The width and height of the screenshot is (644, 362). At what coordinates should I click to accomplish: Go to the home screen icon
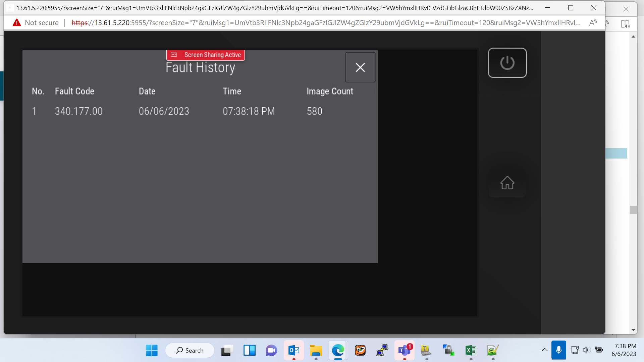tap(507, 183)
